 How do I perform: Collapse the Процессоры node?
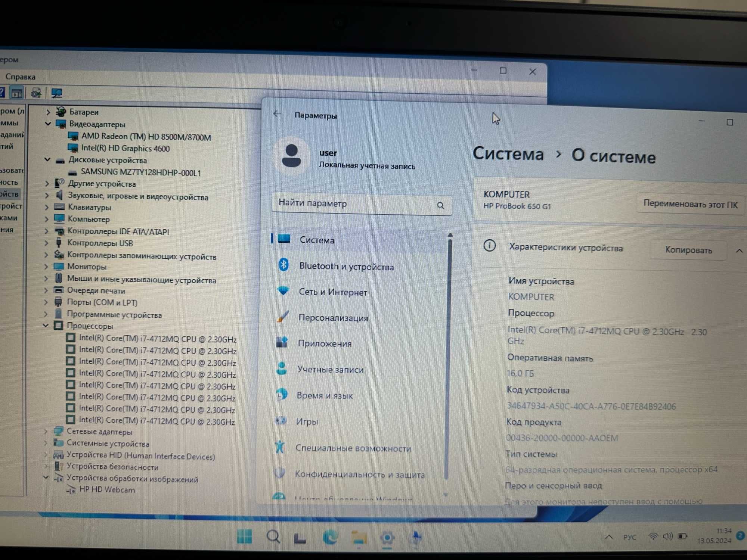pyautogui.click(x=46, y=326)
